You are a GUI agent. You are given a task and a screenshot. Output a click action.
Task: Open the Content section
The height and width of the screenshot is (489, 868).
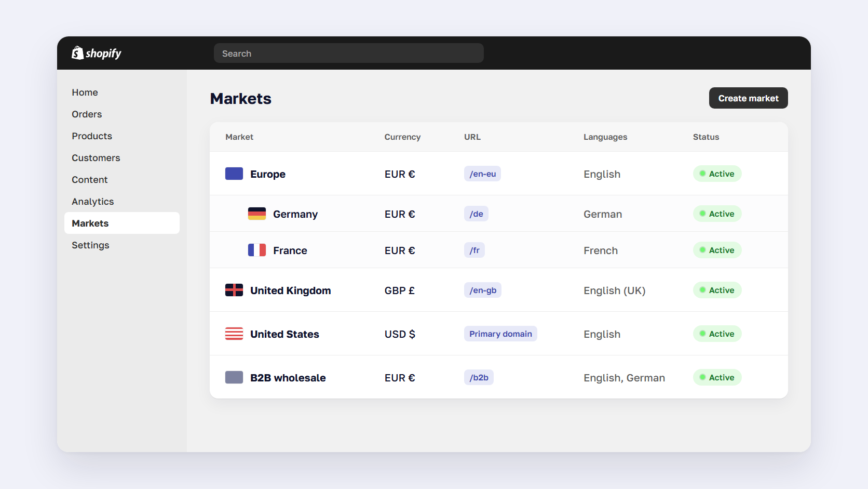coord(122,180)
